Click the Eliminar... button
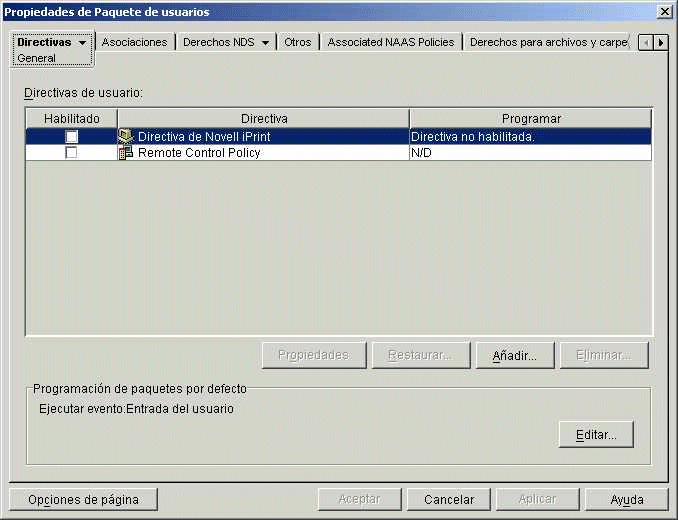 coord(604,355)
